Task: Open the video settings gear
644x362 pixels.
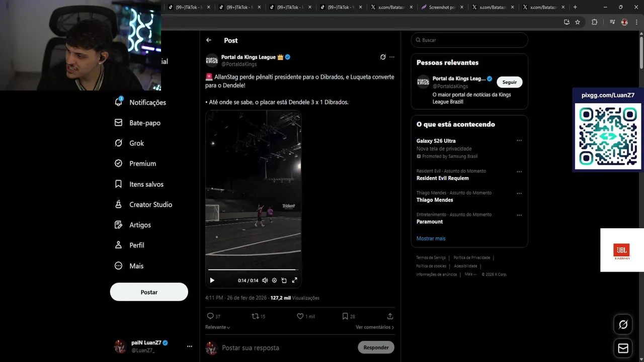Action: point(274,281)
